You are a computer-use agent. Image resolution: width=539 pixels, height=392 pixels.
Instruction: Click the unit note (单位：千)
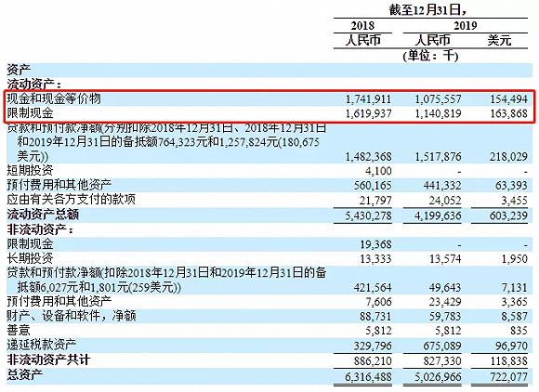430,56
